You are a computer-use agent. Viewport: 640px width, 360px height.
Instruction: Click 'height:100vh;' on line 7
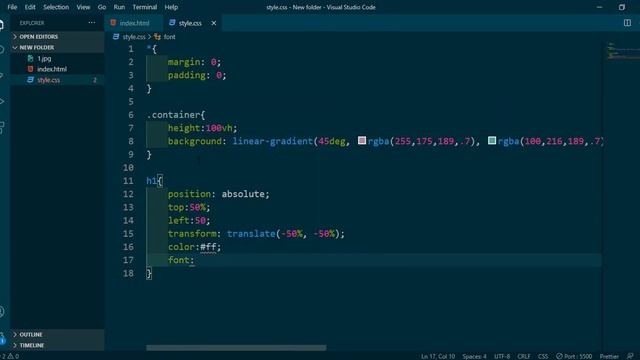coord(202,128)
